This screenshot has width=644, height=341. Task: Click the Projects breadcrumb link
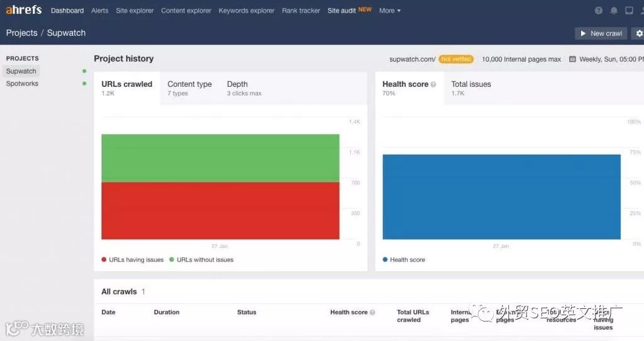point(22,33)
